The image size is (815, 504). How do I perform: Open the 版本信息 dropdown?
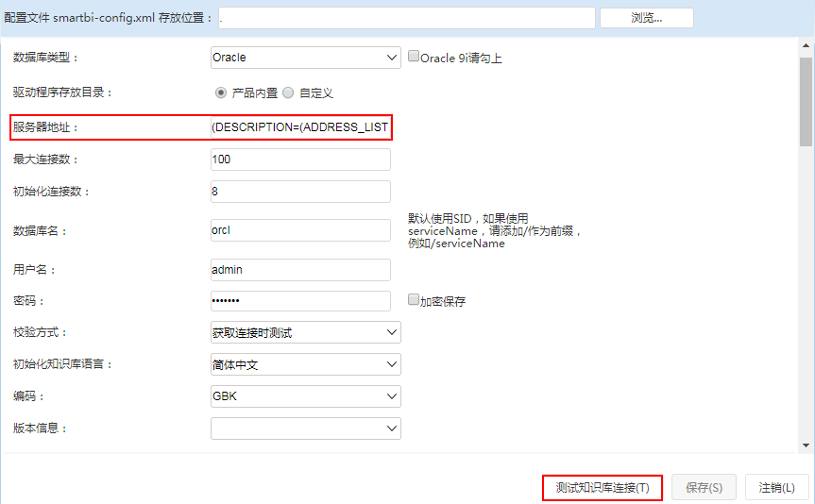click(306, 428)
